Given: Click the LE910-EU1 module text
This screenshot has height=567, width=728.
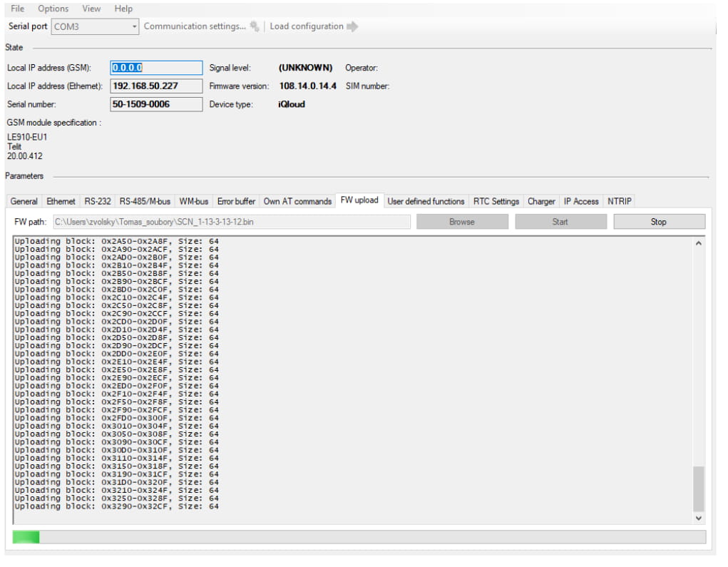Looking at the screenshot, I should [x=27, y=137].
